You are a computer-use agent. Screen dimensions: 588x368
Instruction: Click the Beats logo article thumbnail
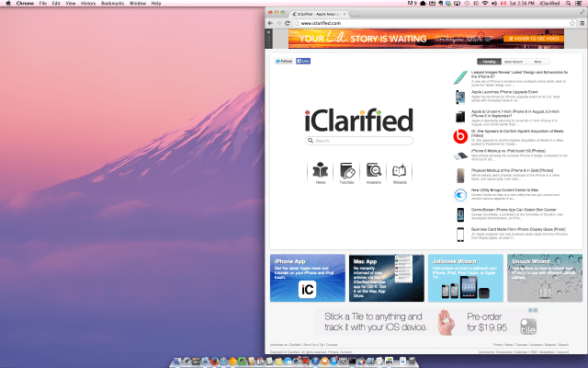click(460, 137)
